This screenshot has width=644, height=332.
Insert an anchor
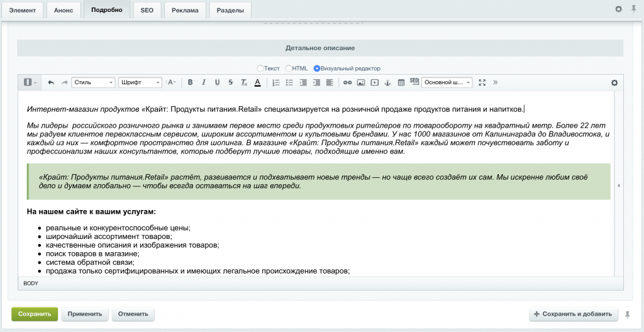[x=387, y=82]
